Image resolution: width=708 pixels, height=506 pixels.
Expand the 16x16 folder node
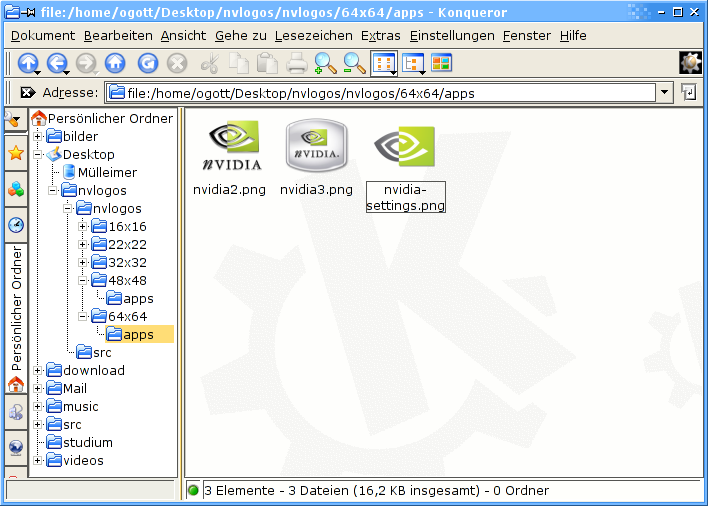coord(83,226)
